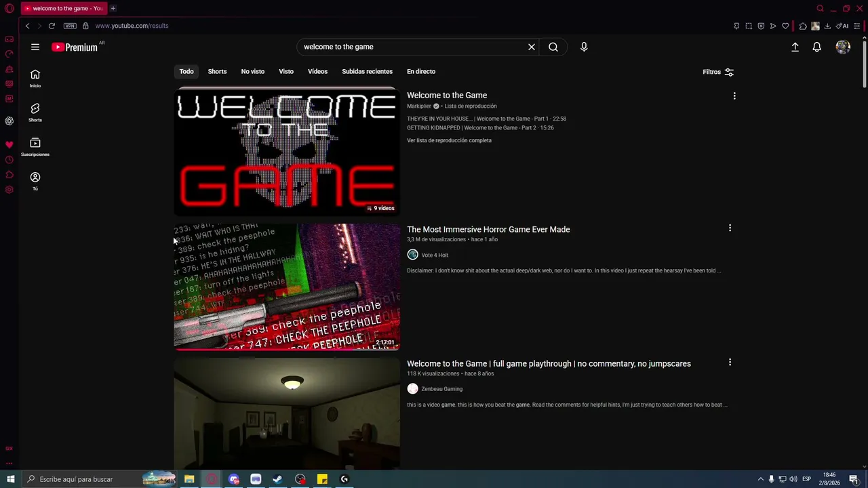Open The Most Immersive Horror Game title
Image resolution: width=868 pixels, height=488 pixels.
click(x=488, y=230)
